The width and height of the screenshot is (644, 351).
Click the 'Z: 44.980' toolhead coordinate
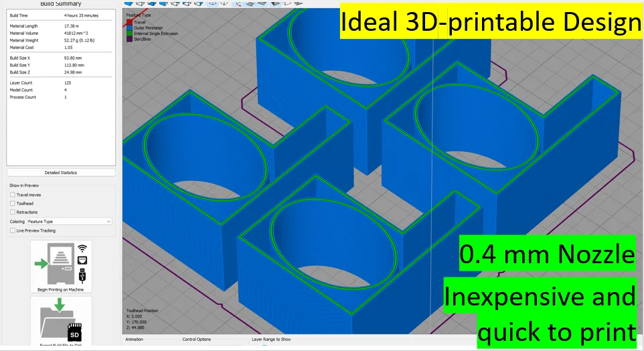135,328
